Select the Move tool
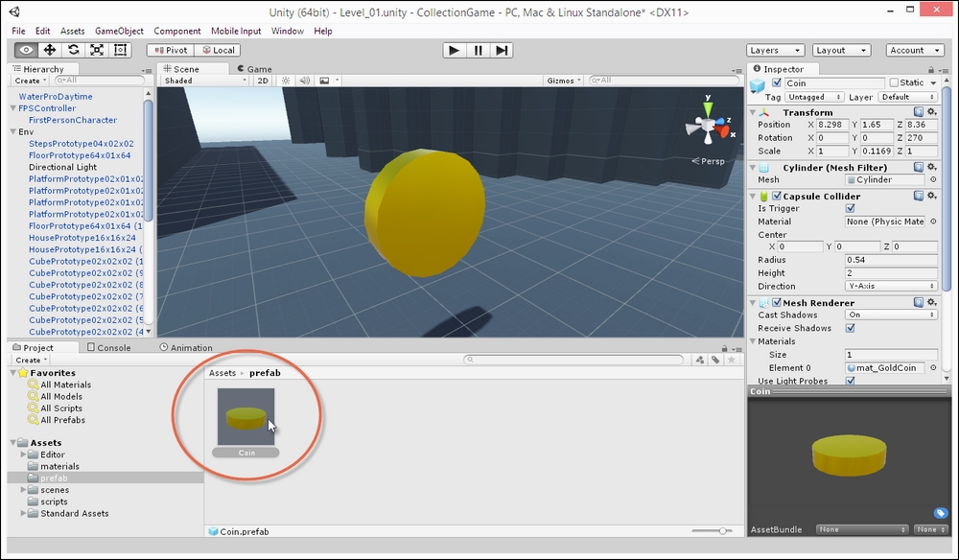Viewport: 959px width, 560px height. tap(50, 50)
